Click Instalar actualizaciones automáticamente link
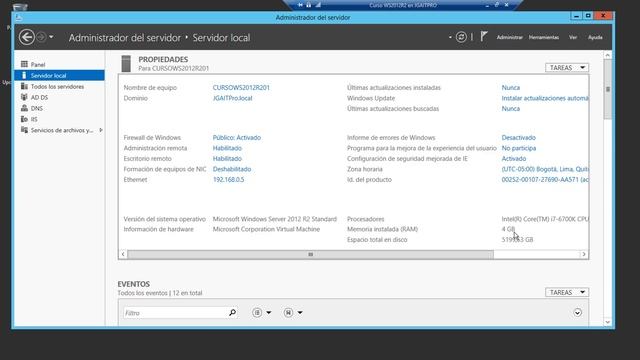The height and width of the screenshot is (360, 640). click(545, 98)
